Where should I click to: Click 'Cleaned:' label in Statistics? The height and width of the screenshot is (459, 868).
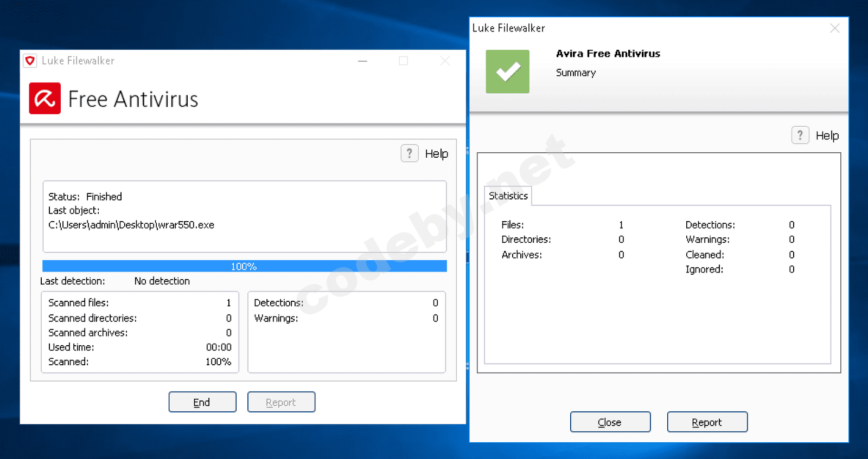[x=705, y=255]
